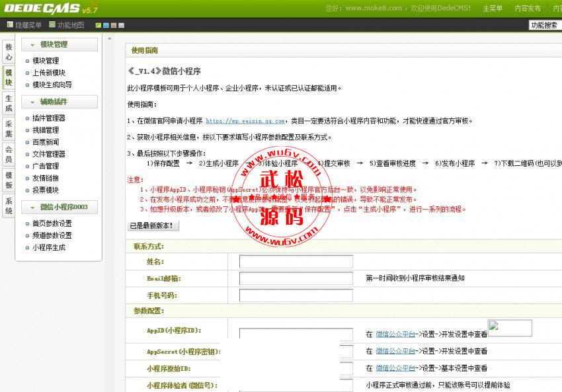Open 插件管理器 in sidebar

coord(49,118)
